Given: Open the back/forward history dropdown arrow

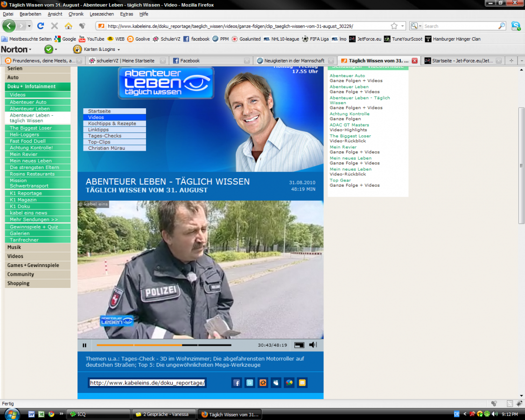Looking at the screenshot, I should click(29, 26).
